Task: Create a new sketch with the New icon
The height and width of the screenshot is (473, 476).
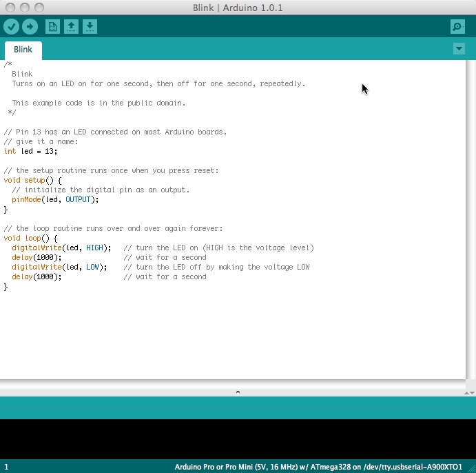Action: pos(52,26)
